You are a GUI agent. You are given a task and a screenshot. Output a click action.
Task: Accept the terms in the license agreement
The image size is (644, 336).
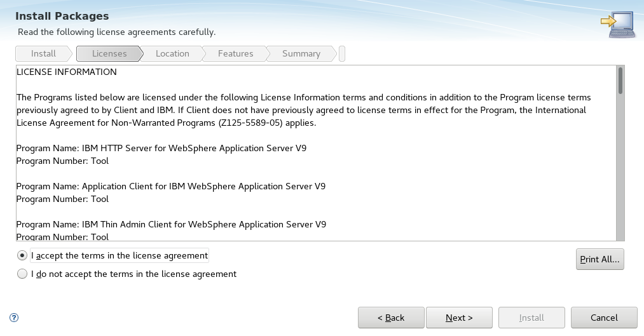pos(23,255)
